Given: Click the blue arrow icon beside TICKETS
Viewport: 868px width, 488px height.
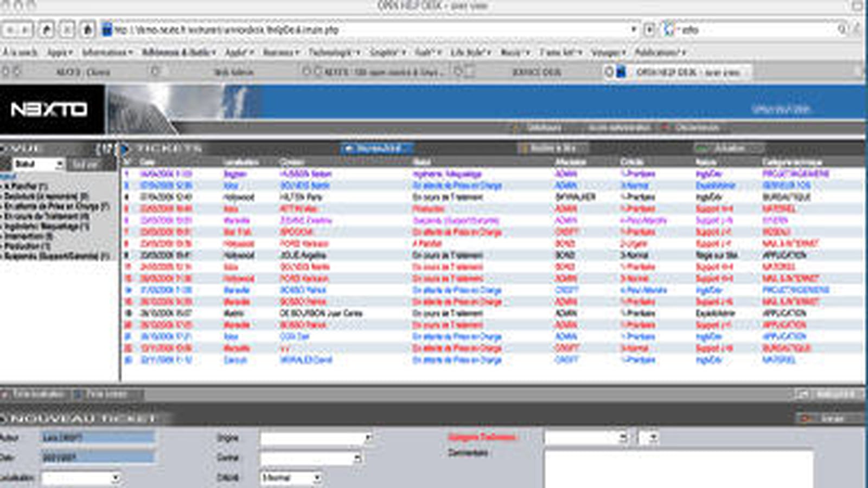Looking at the screenshot, I should (x=125, y=148).
